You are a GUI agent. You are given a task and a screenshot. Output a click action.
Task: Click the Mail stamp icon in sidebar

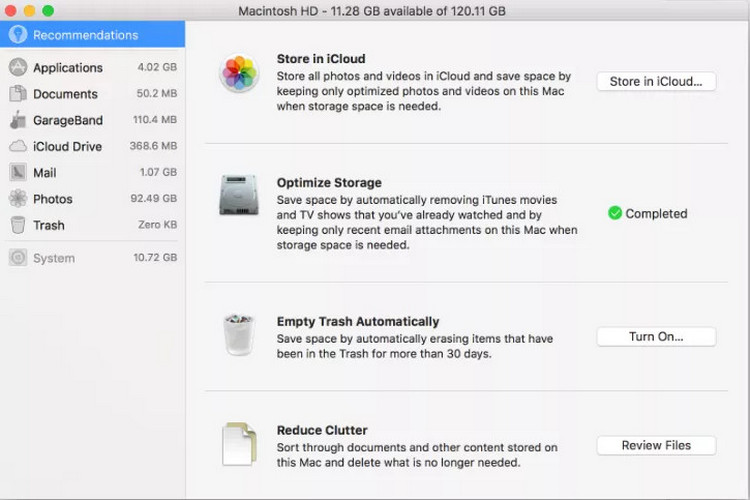(17, 172)
